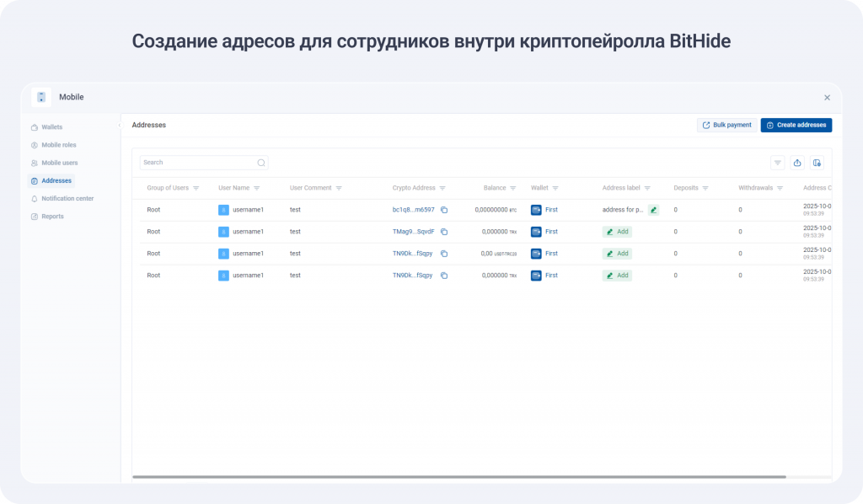863x504 pixels.
Task: Copy the TMag9...SqvdF crypto address
Action: 444,232
